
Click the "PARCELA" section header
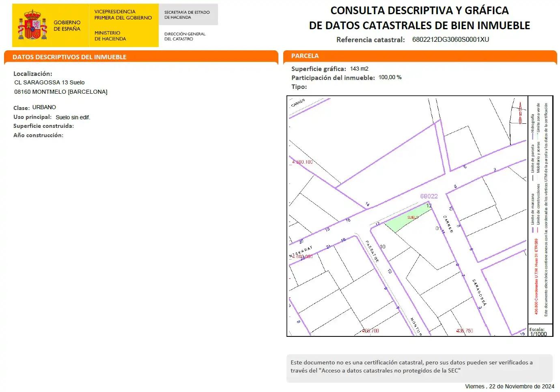(305, 56)
